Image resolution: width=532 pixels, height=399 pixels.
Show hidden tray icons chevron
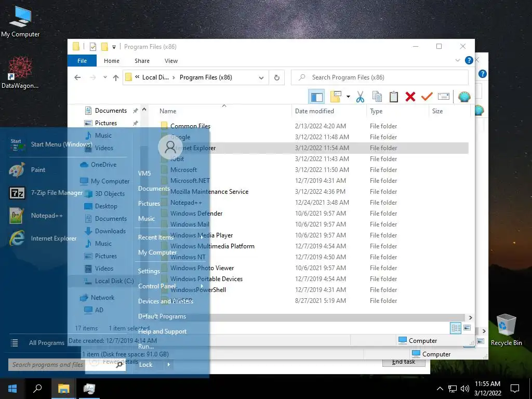click(440, 389)
